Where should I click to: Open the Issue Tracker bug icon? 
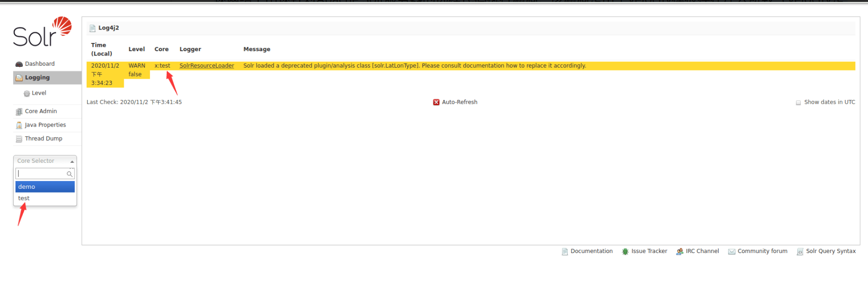point(625,252)
